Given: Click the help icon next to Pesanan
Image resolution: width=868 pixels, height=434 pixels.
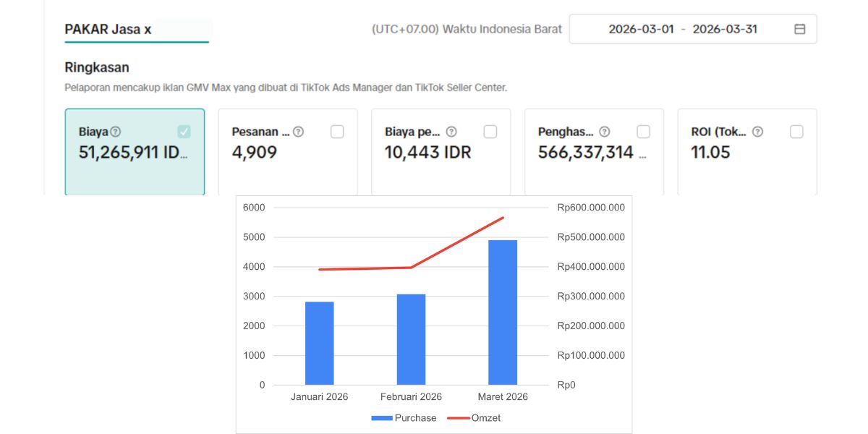Looking at the screenshot, I should pyautogui.click(x=298, y=132).
